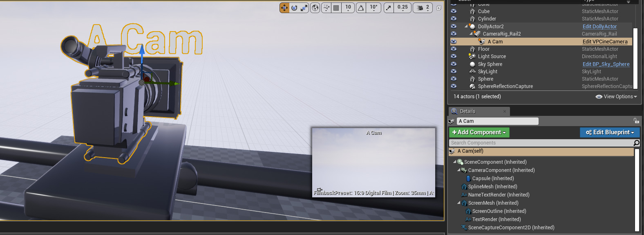The image size is (644, 235).
Task: Open rotation snap 10° dropdown
Action: coord(373,8)
